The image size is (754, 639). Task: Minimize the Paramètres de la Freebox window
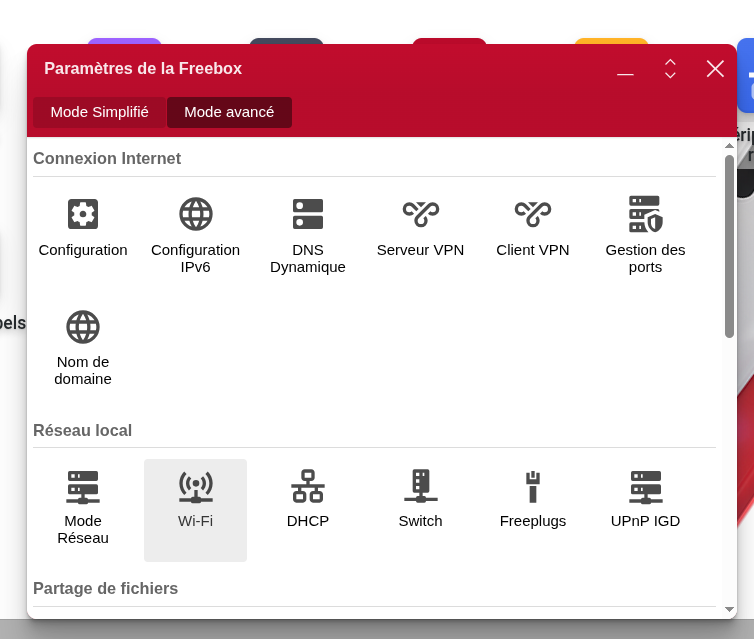(x=625, y=69)
